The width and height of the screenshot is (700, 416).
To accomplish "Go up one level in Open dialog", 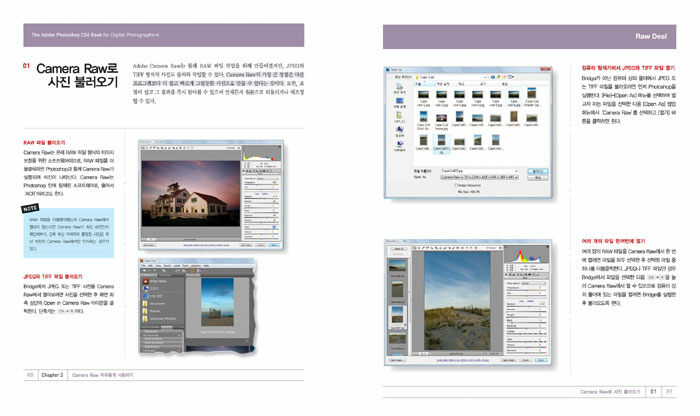I will point(498,77).
